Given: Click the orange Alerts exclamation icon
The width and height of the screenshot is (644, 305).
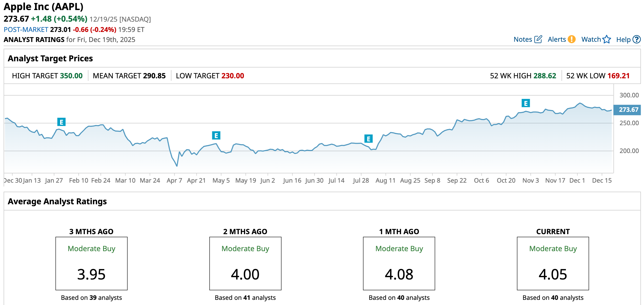Looking at the screenshot, I should pos(572,39).
